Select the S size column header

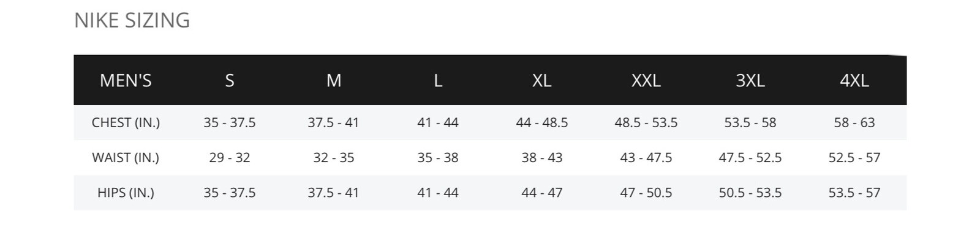[x=230, y=80]
